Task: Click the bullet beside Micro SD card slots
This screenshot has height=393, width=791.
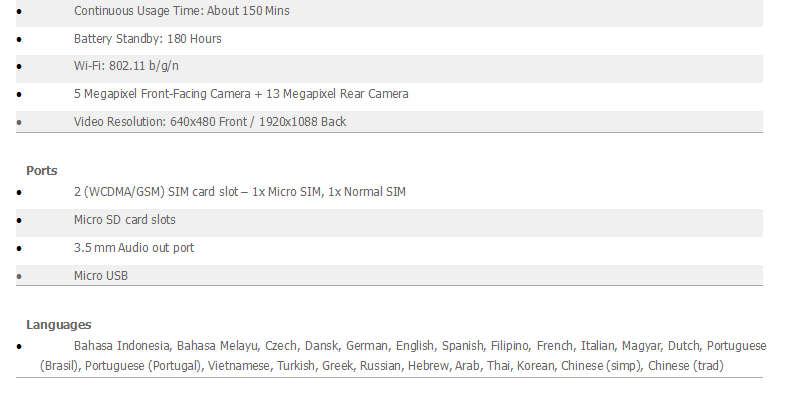Action: [x=19, y=220]
